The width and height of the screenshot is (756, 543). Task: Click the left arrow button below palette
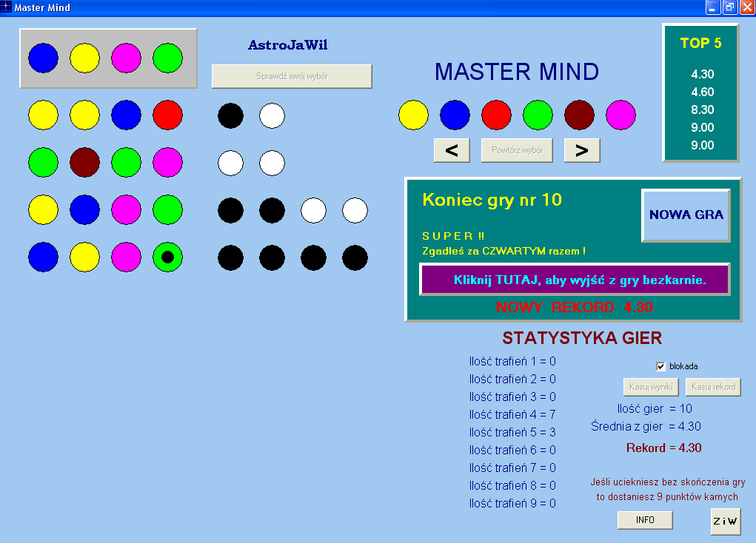point(452,150)
